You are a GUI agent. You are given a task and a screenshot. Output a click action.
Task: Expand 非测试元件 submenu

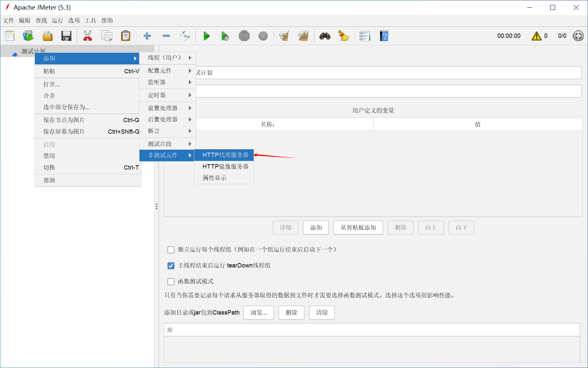coord(167,155)
